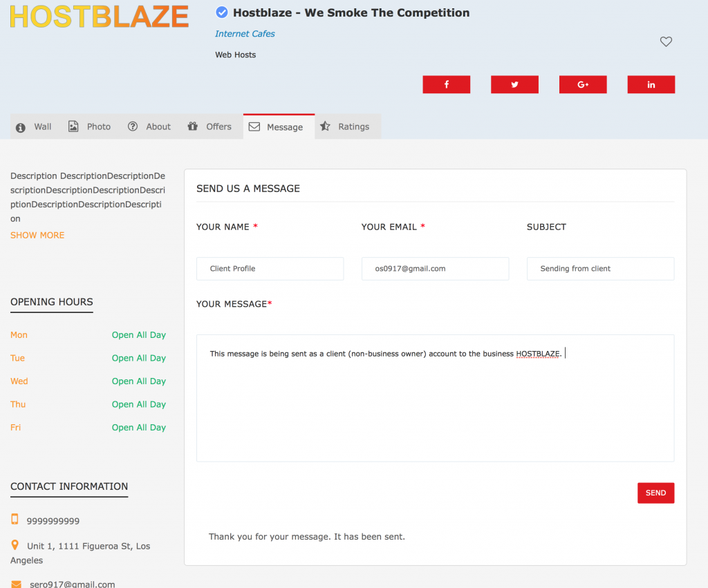Click the star icon on the Ratings tab

point(325,126)
